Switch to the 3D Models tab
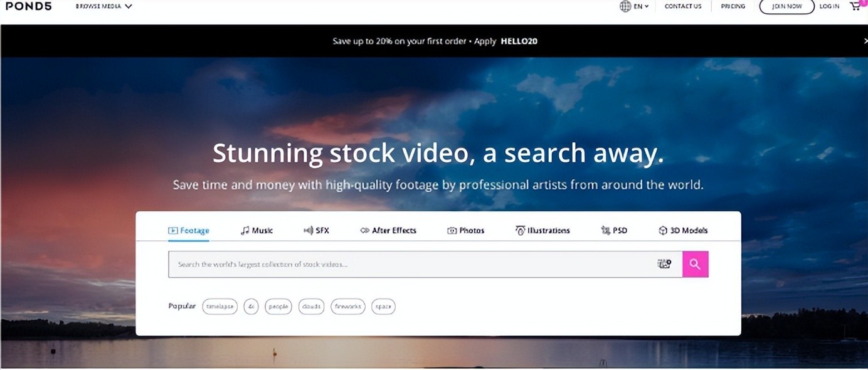868x370 pixels. coord(683,230)
